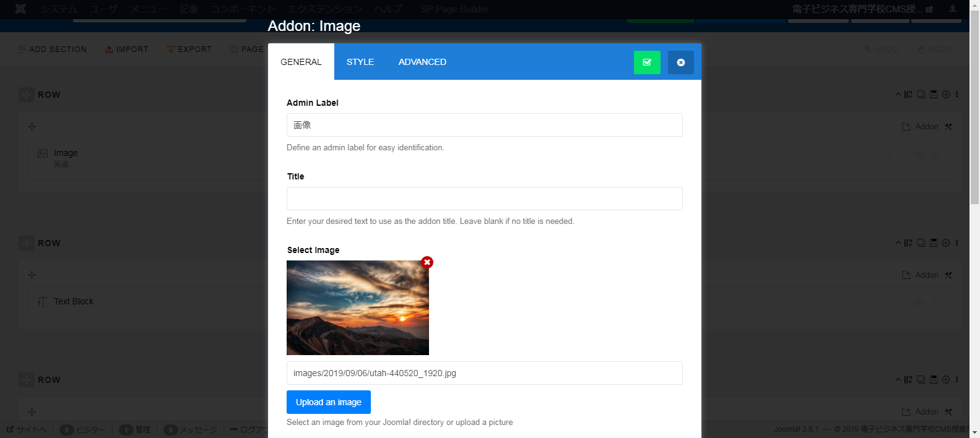The height and width of the screenshot is (438, 980).
Task: Click the REDO button
Action: pos(935,49)
